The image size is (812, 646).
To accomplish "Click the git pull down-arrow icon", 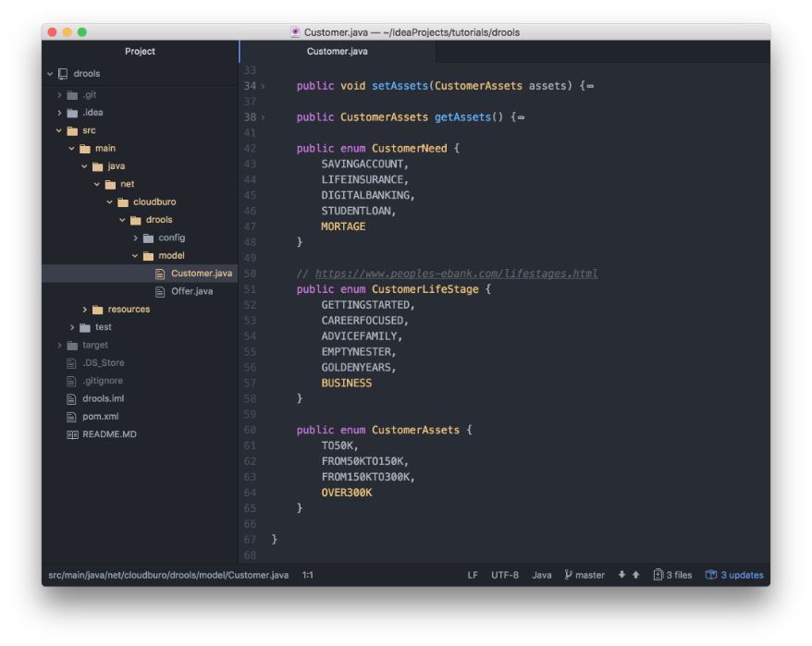I will 621,575.
